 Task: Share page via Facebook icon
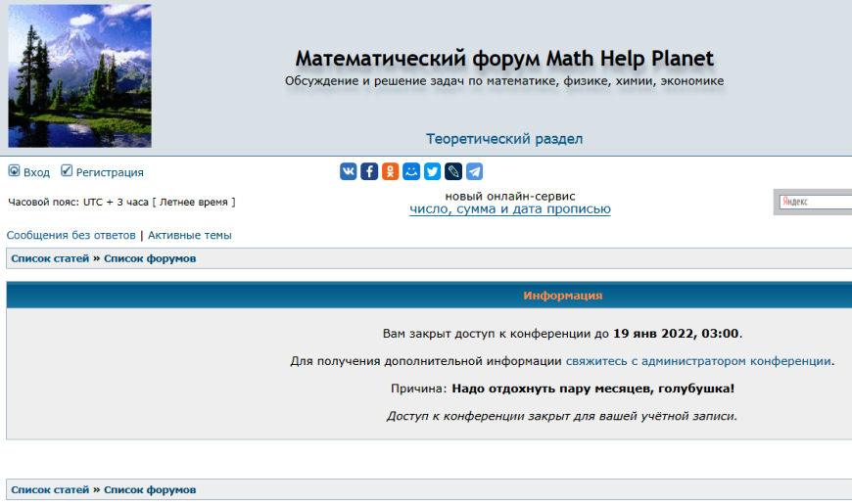(x=369, y=171)
